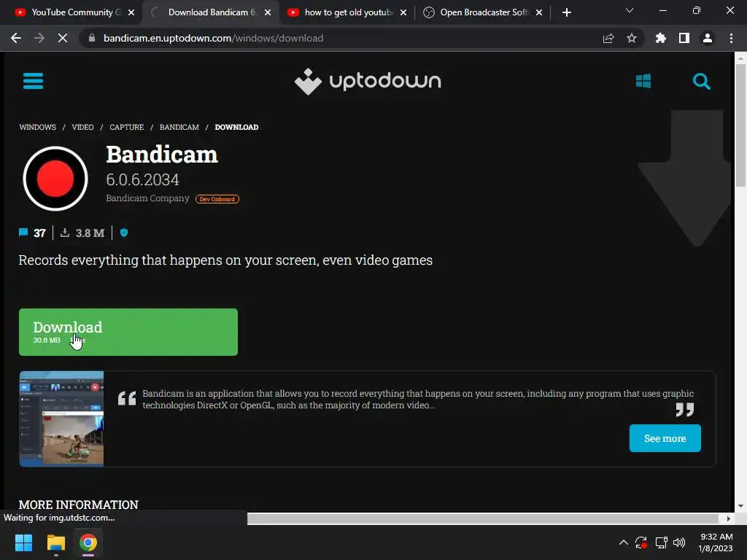
Task: Open File Explorer from the taskbar
Action: (x=55, y=542)
